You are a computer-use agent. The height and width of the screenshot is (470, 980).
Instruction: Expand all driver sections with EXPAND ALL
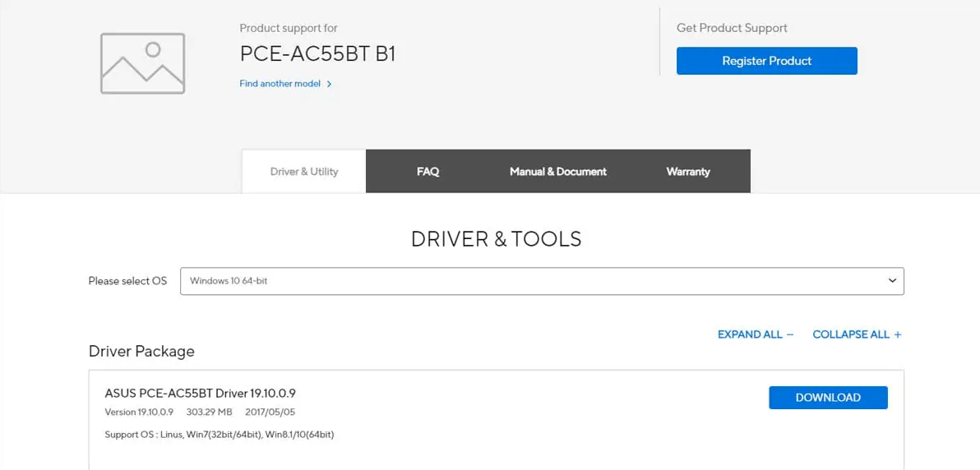point(750,334)
